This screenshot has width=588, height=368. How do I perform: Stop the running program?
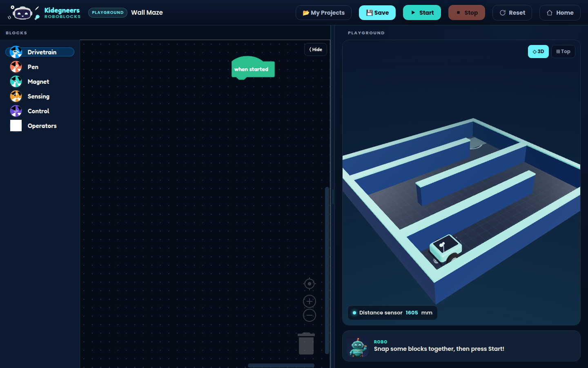coord(467,13)
